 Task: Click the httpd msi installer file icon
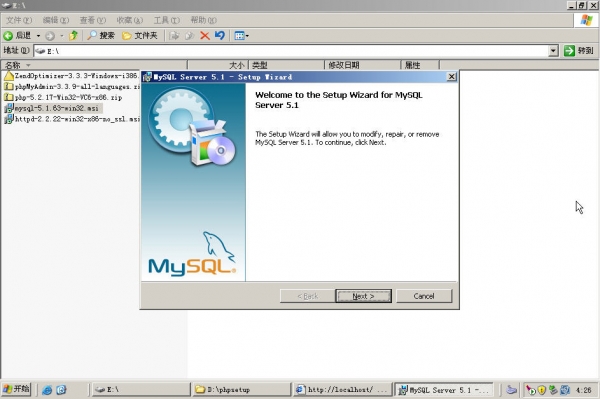[x=8, y=119]
